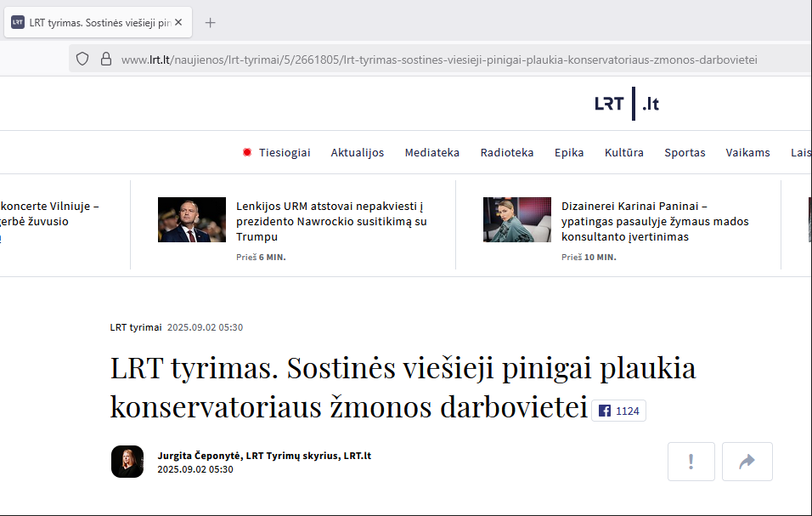Click the 'Prieš 6 MIN.' timestamp
This screenshot has width=812, height=516.
(x=261, y=258)
